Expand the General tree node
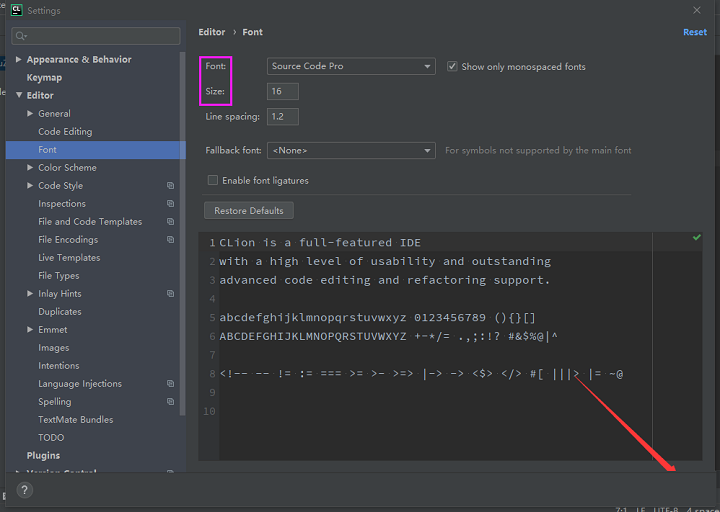The image size is (720, 512). (30, 113)
